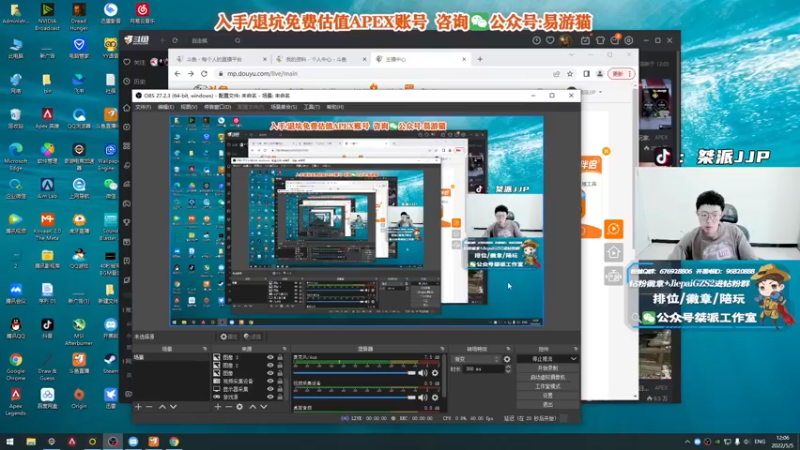Click search icon in Douyu client header

click(x=238, y=40)
